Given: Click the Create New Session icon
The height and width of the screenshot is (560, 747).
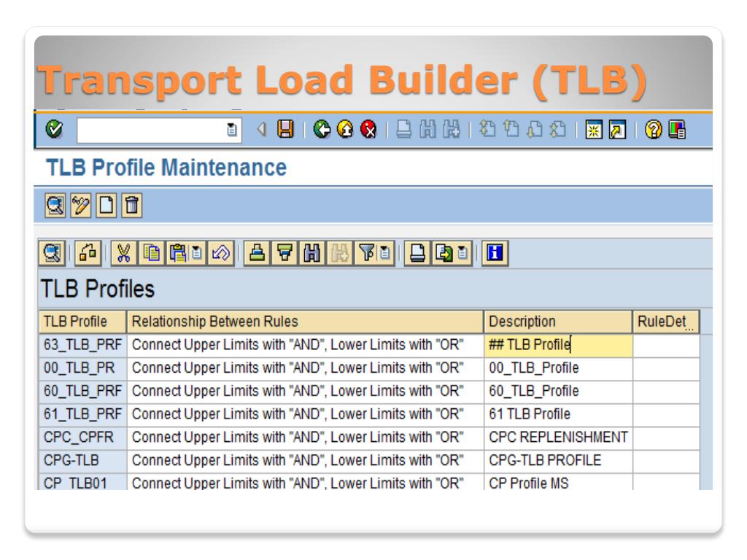Looking at the screenshot, I should (x=594, y=130).
